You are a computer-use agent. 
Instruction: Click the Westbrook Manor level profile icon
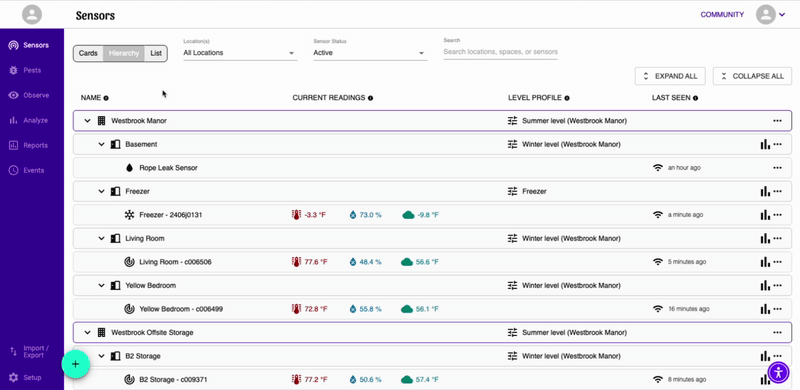(512, 121)
